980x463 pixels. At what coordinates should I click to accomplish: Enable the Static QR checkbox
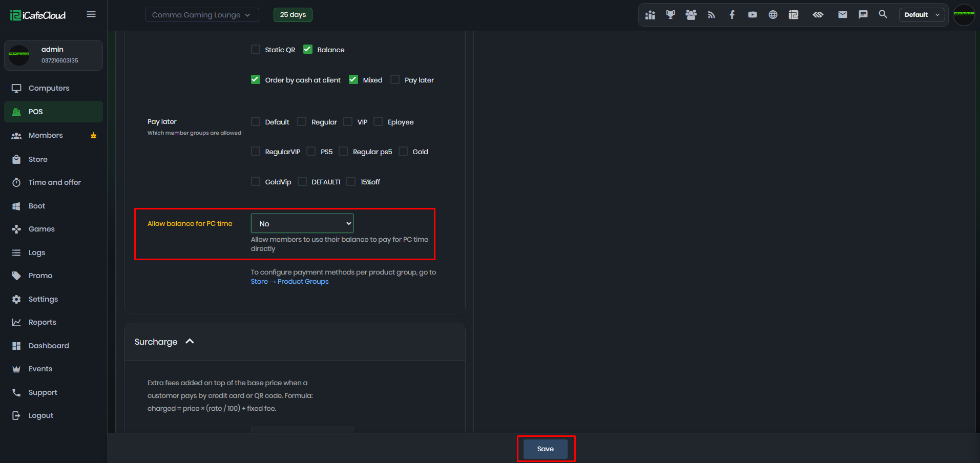[256, 49]
